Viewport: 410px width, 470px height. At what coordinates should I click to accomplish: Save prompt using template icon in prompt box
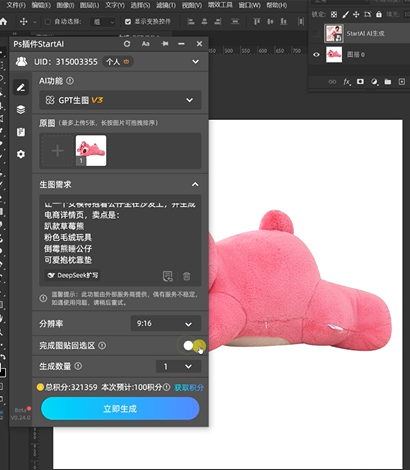[x=168, y=276]
